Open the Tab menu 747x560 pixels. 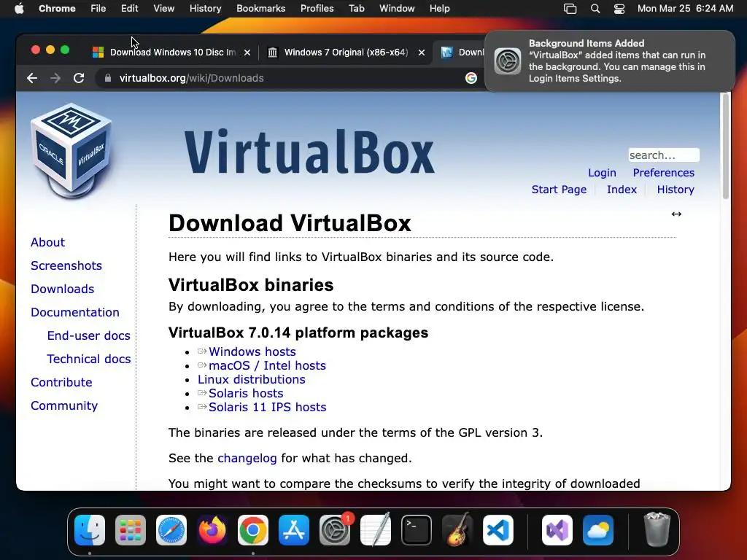tap(356, 9)
